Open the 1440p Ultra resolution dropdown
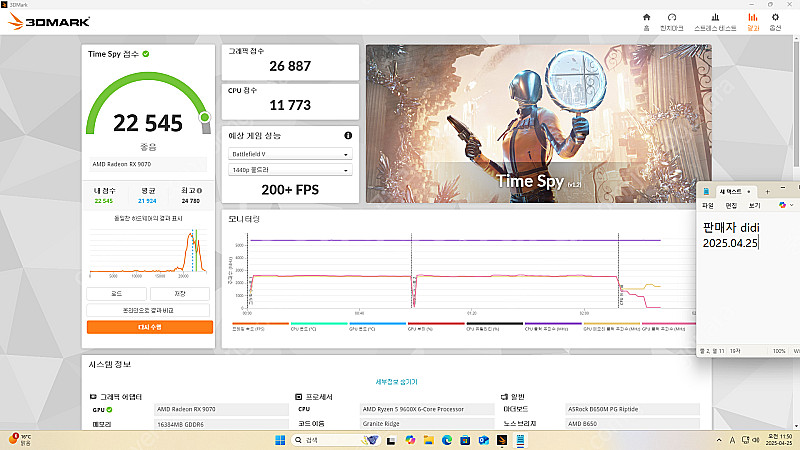This screenshot has width=800, height=450. coord(290,169)
